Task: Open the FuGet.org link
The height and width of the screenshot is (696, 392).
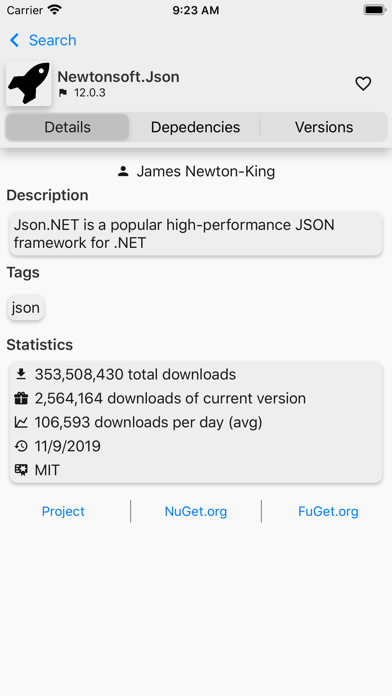Action: pos(328,511)
